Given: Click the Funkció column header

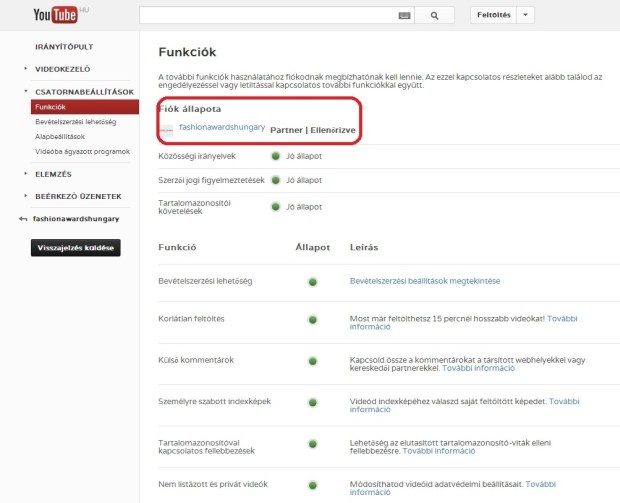Looking at the screenshot, I should (x=177, y=247).
